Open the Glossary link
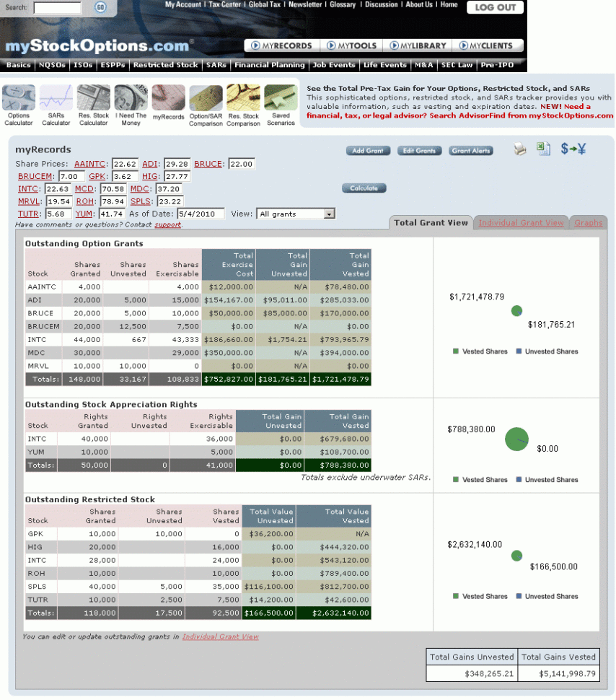The width and height of the screenshot is (616, 700). tap(343, 4)
